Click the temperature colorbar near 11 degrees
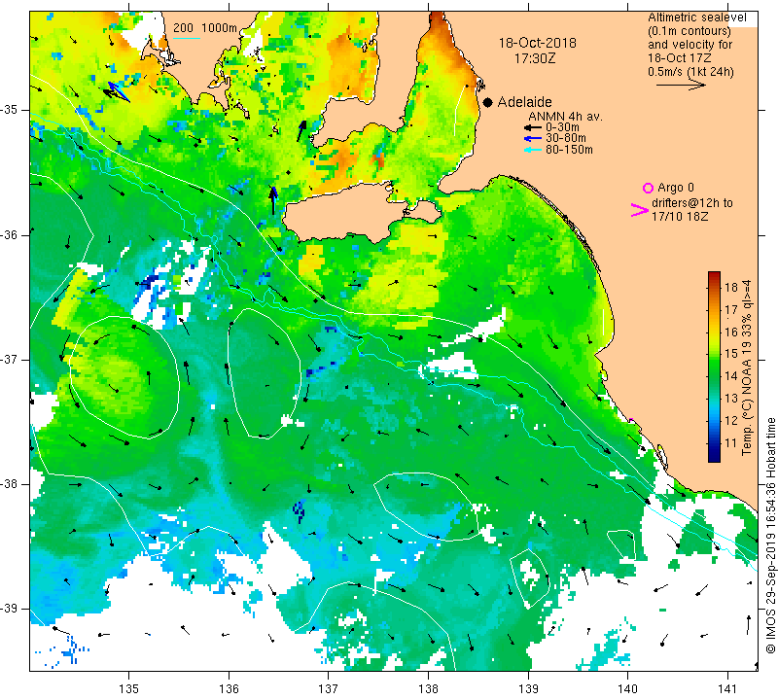Screen dimensions: 778x700 (714, 442)
